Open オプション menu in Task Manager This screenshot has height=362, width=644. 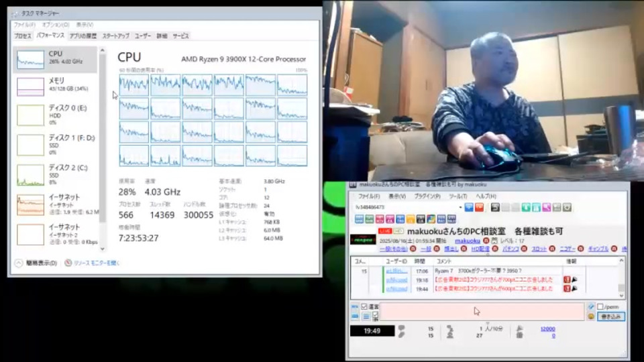(56, 25)
